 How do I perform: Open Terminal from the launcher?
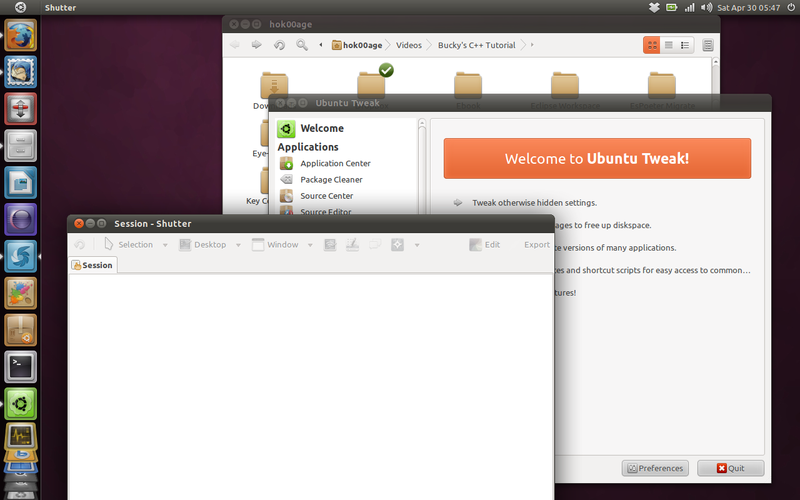point(20,367)
